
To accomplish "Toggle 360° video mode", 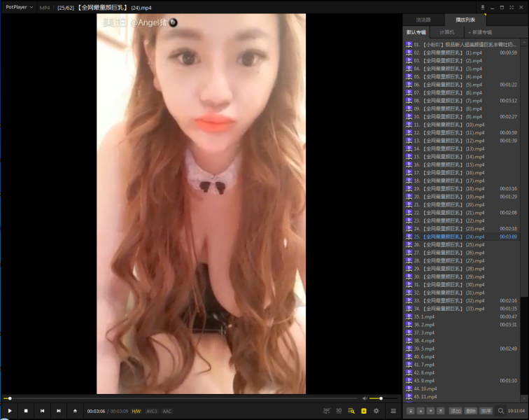I will (327, 411).
